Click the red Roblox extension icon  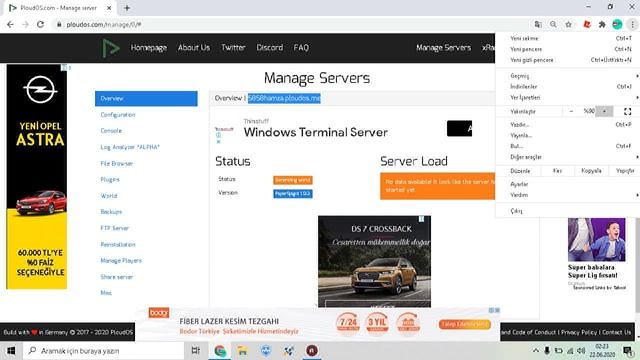(587, 24)
